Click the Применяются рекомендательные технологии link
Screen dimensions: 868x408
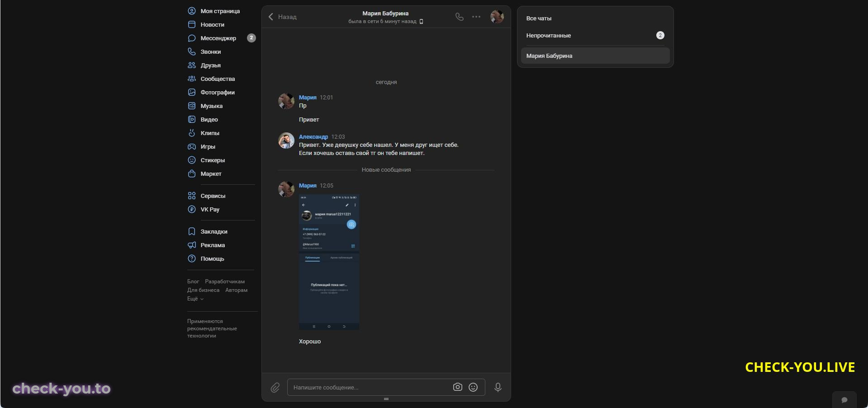click(212, 328)
